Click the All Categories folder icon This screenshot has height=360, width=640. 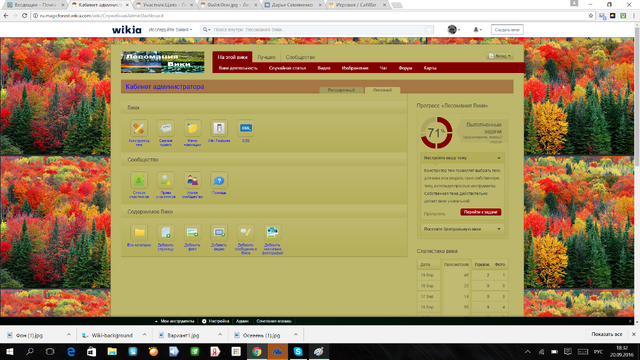pos(139,233)
